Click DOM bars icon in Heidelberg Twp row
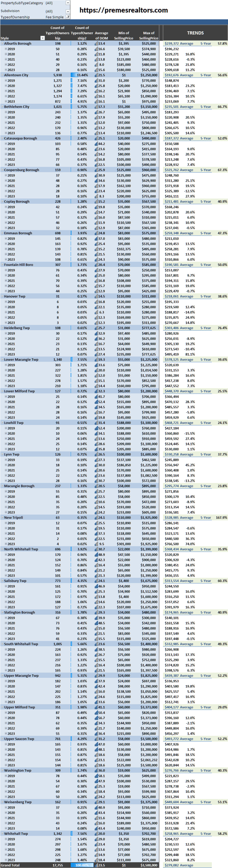 click(x=96, y=328)
